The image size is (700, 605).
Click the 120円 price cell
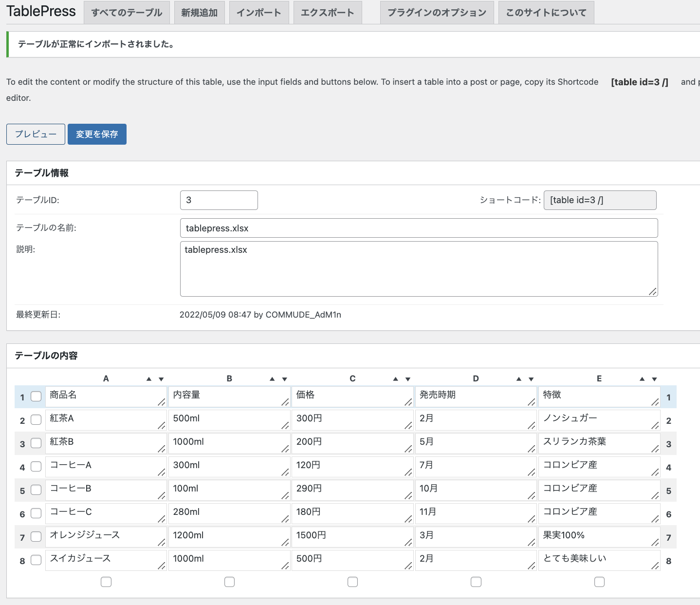pos(352,467)
